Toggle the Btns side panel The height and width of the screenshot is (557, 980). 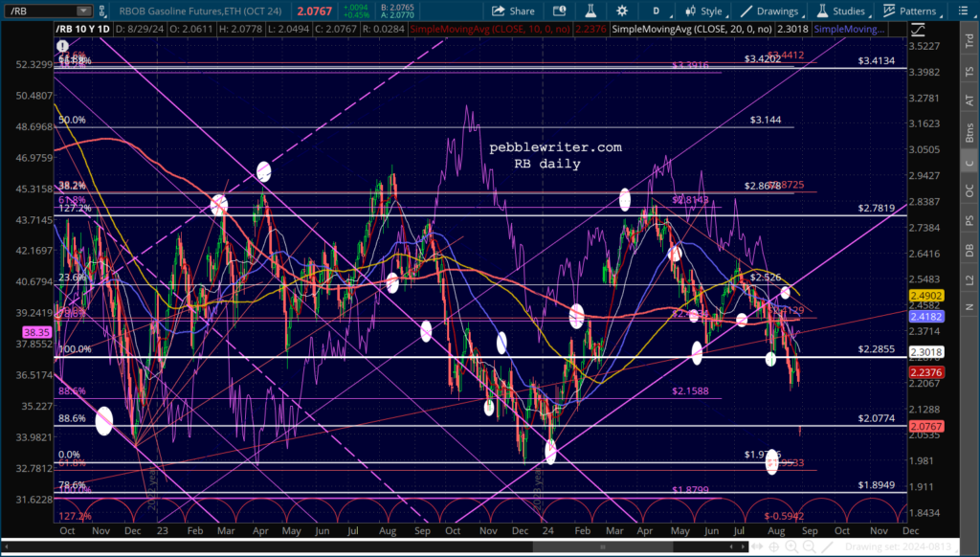click(x=969, y=132)
